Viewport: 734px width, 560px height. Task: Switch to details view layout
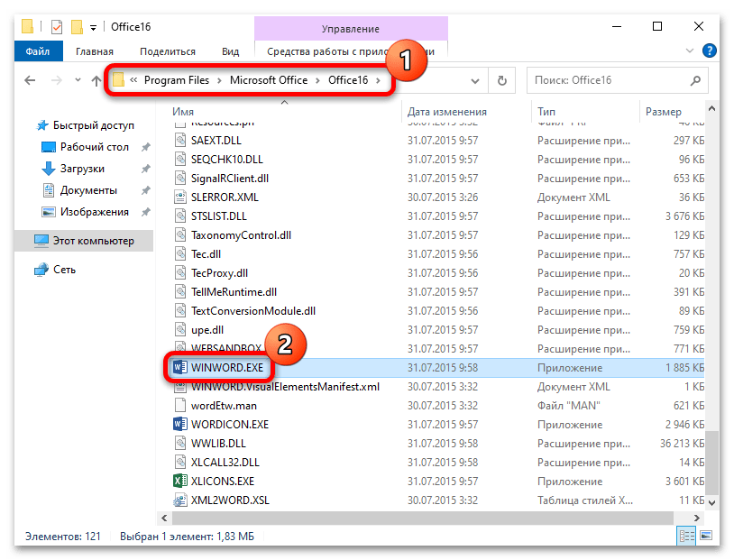click(687, 536)
